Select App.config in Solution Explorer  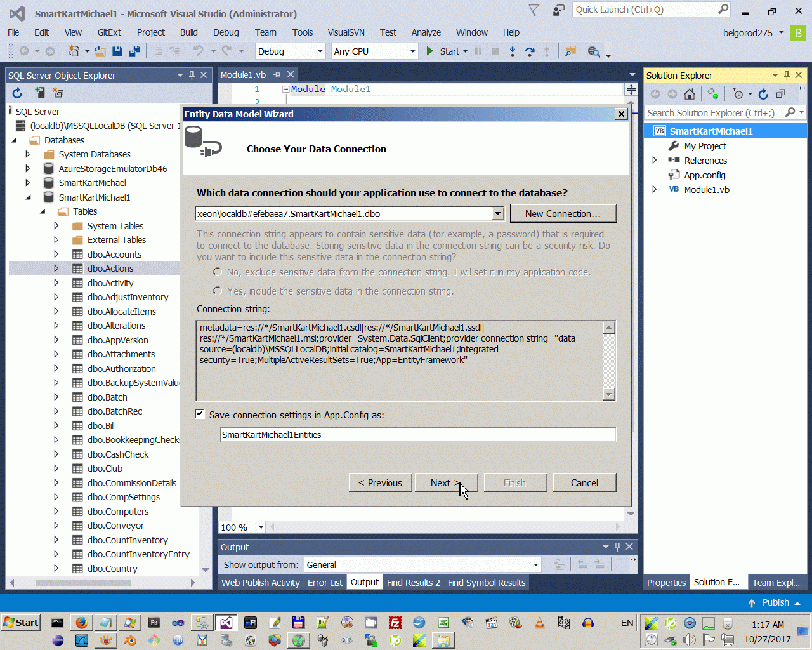click(x=704, y=175)
